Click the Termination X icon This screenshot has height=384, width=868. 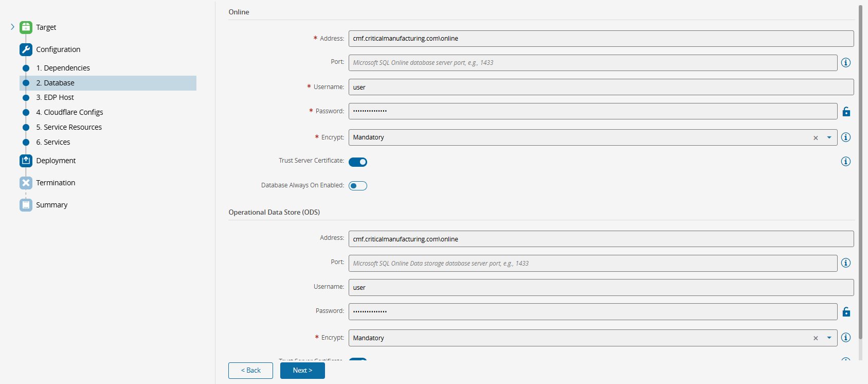26,183
